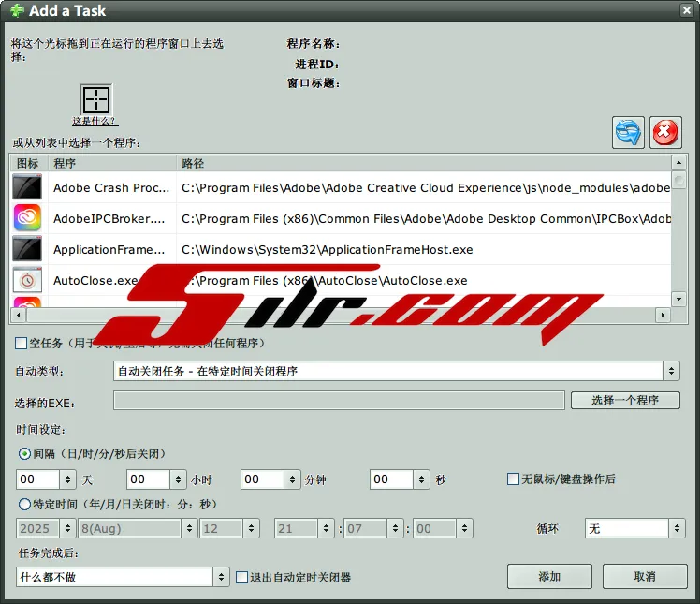Toggle 退出自动定时关闭器 checkbox
The width and height of the screenshot is (700, 604).
point(241,577)
